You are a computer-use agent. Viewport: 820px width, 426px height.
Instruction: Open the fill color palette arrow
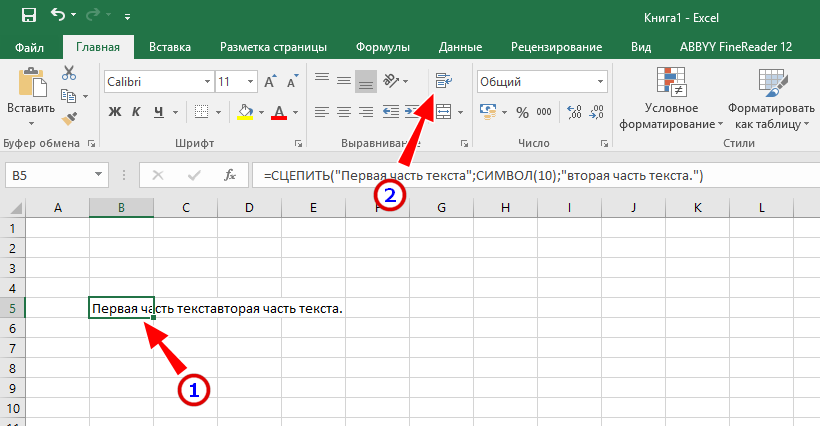click(x=261, y=112)
